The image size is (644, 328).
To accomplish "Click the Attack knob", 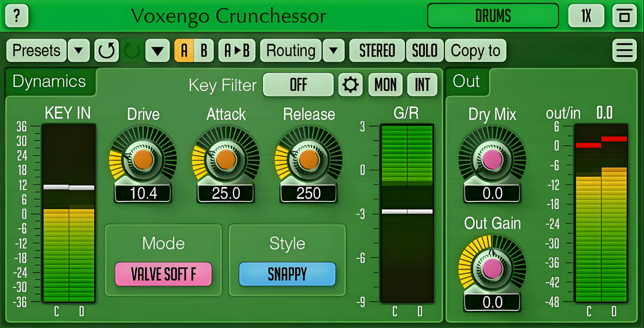I will tap(226, 159).
